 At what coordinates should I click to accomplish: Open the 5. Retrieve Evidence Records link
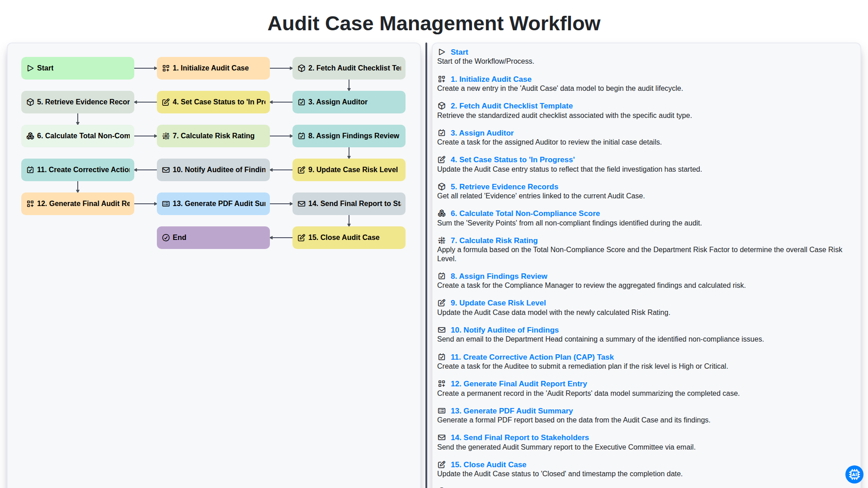[505, 187]
